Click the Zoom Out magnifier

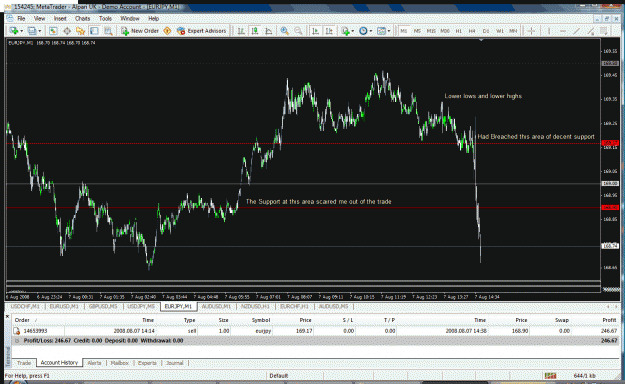tap(298, 31)
